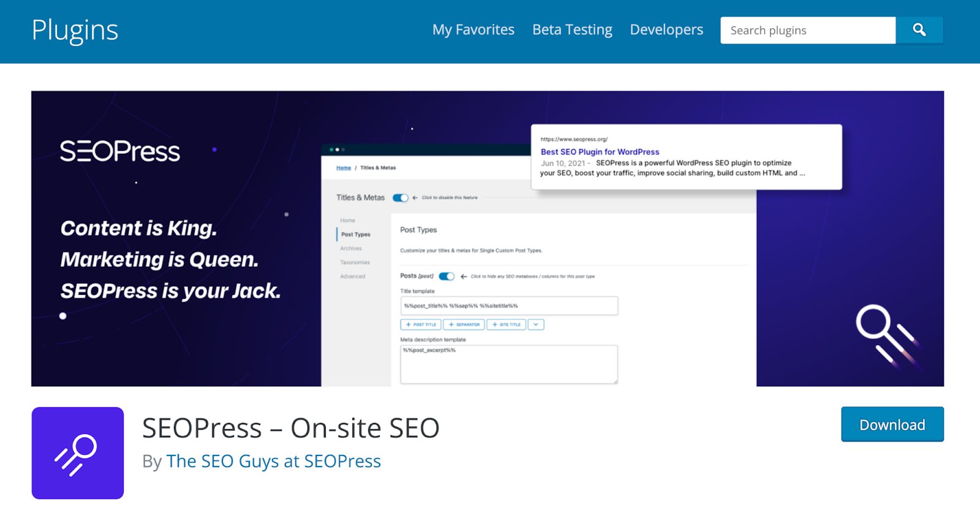Screen dimensions: 980x529
Task: Click the SEOPress plugin icon
Action: (x=78, y=453)
